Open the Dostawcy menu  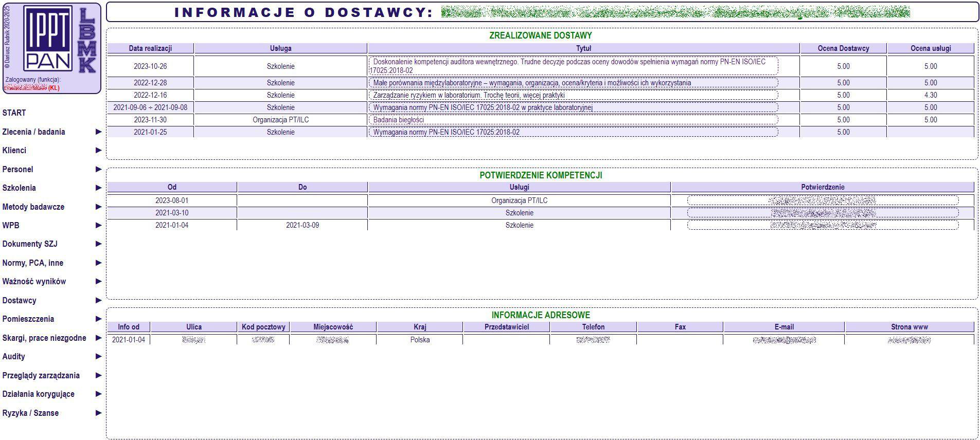(x=19, y=301)
